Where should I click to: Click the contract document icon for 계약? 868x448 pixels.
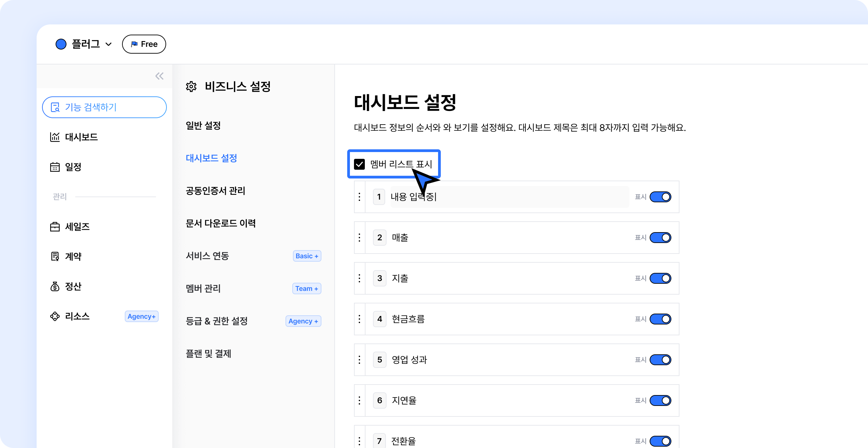pyautogui.click(x=55, y=257)
